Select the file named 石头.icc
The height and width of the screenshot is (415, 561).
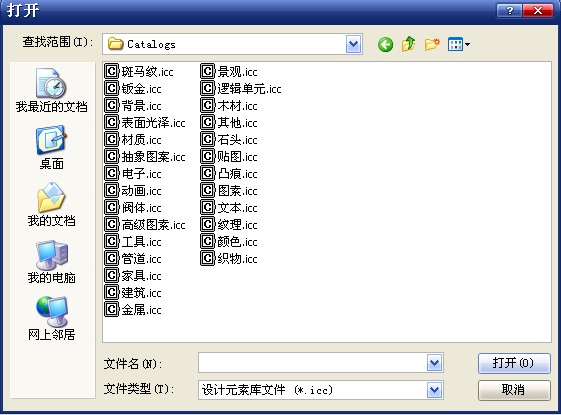[x=229, y=140]
